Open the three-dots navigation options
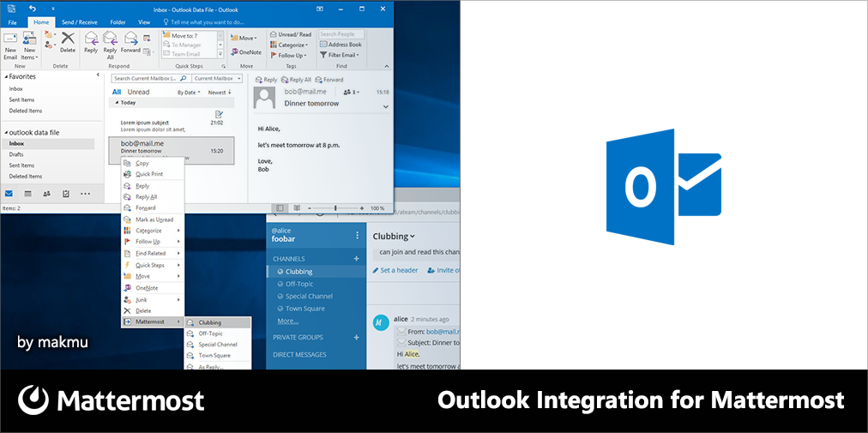This screenshot has height=433, width=868. point(85,194)
